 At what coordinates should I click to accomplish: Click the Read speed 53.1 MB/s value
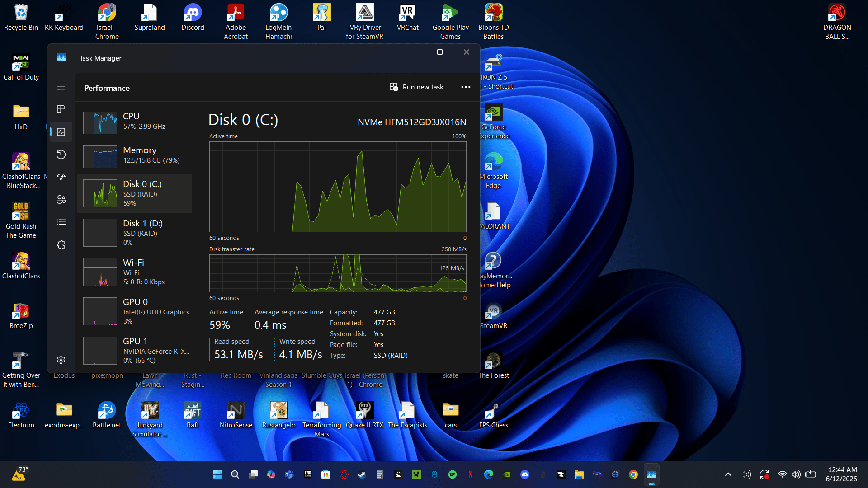tap(239, 354)
